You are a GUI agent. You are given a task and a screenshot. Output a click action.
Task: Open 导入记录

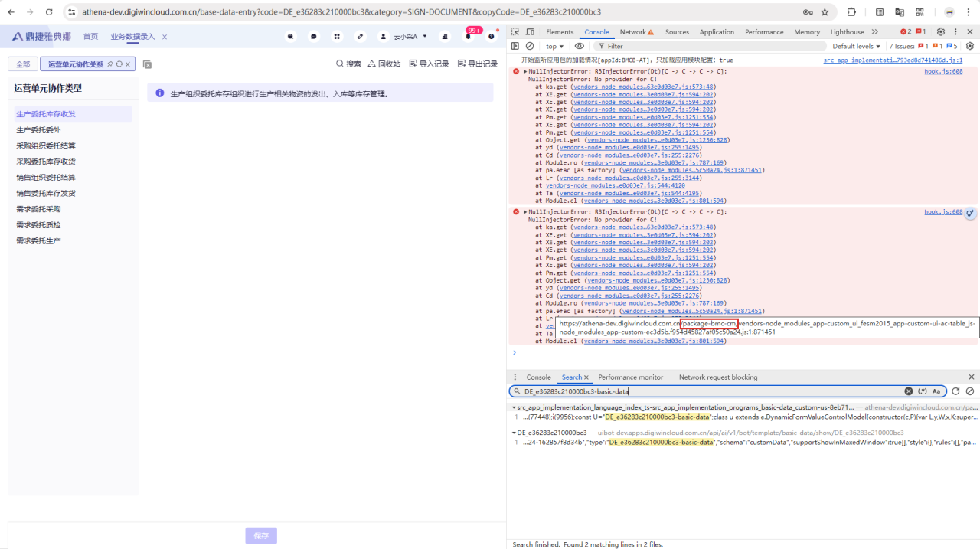[x=429, y=64]
